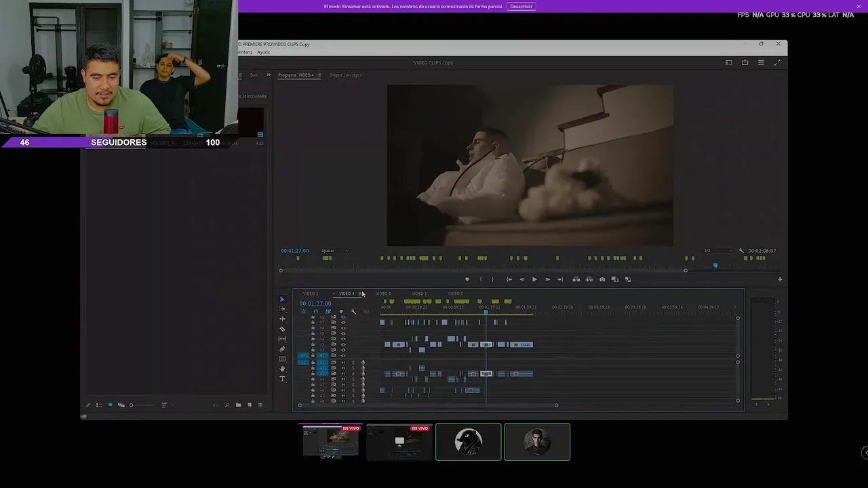Toggle lock on track V1
The image size is (868, 488).
coord(313,355)
